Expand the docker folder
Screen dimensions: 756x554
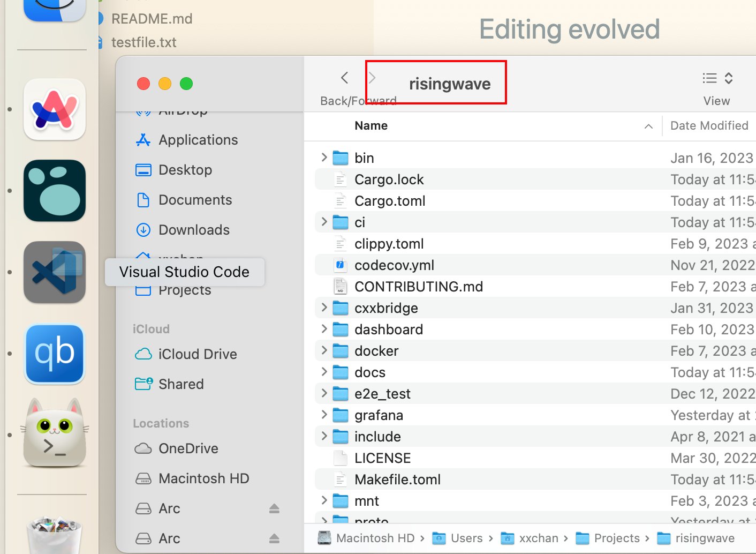click(324, 350)
